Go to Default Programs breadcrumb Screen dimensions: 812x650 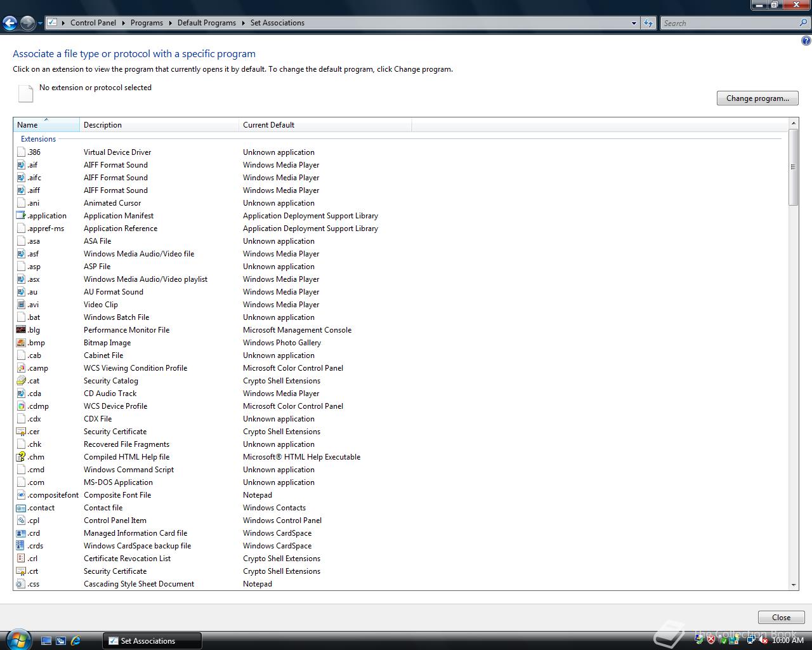(207, 23)
